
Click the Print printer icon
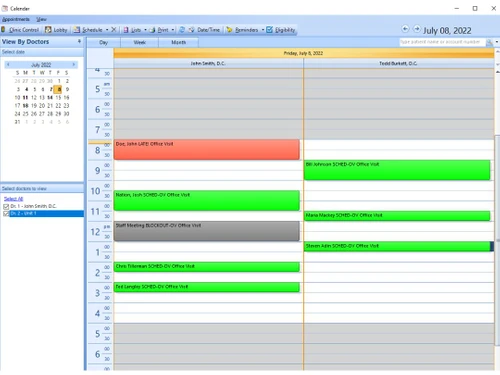[x=152, y=30]
